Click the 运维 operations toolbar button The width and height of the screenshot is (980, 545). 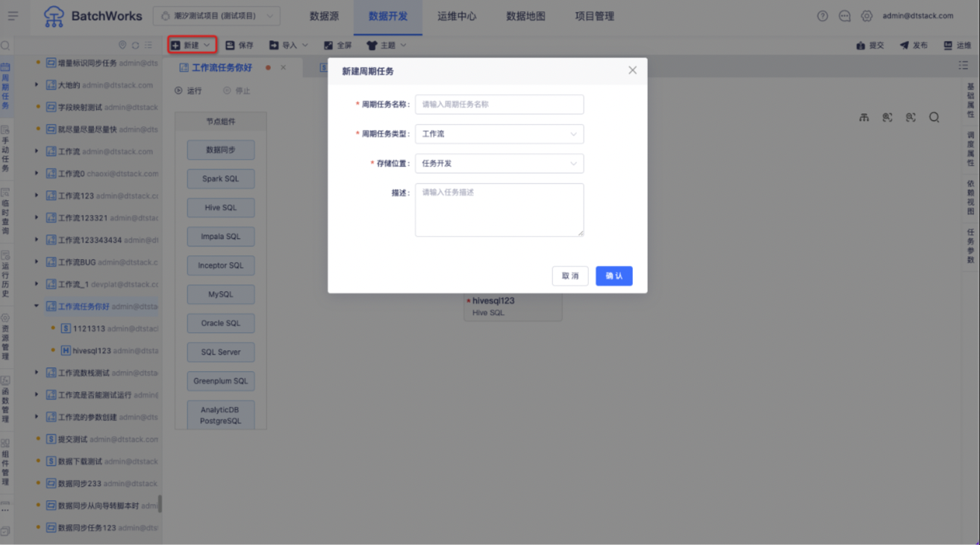[958, 46]
